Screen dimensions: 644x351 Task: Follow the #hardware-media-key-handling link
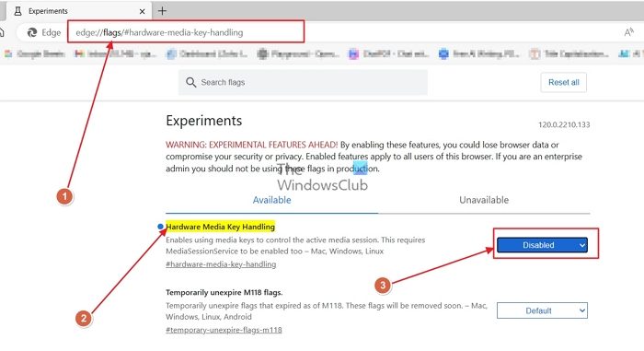coord(221,264)
